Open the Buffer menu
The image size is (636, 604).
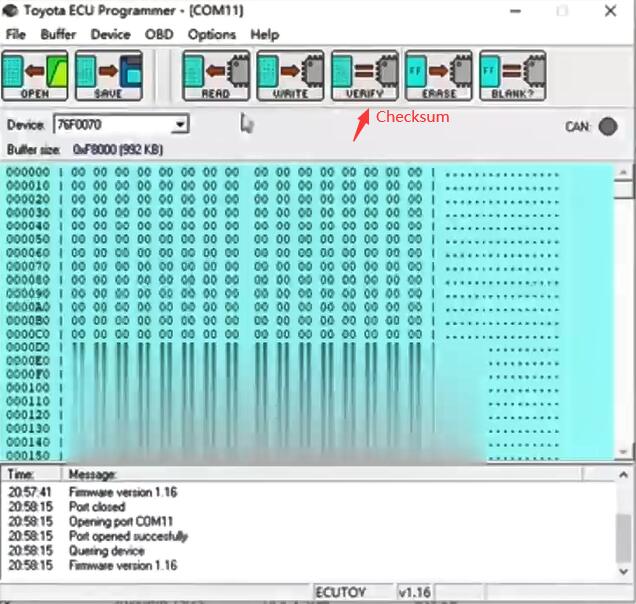(58, 34)
